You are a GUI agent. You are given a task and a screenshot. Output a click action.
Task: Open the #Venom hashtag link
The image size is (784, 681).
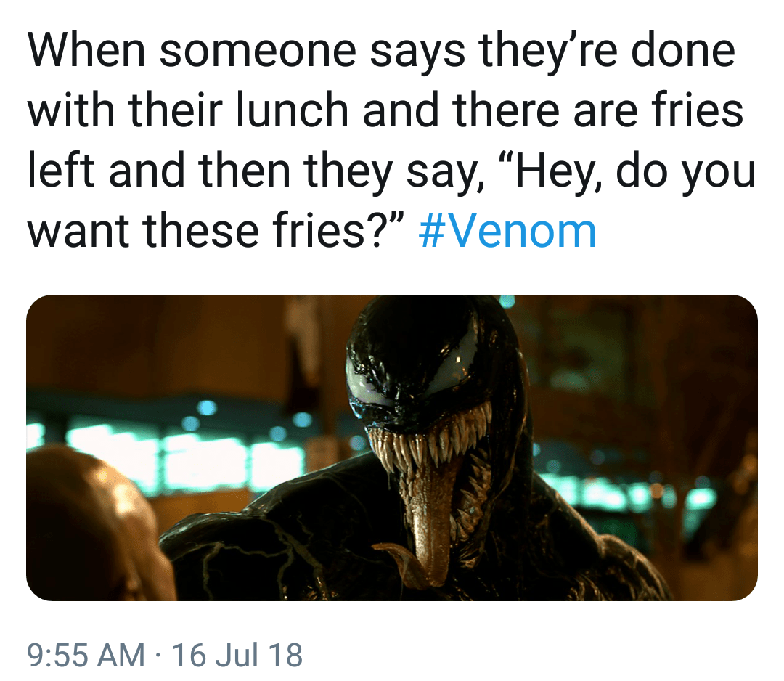pyautogui.click(x=508, y=232)
